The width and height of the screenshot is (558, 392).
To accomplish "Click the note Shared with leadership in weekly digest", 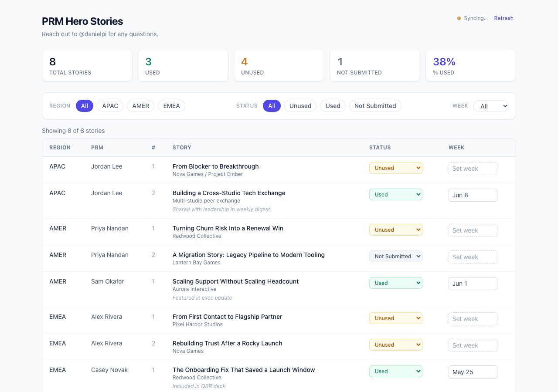I will (221, 210).
